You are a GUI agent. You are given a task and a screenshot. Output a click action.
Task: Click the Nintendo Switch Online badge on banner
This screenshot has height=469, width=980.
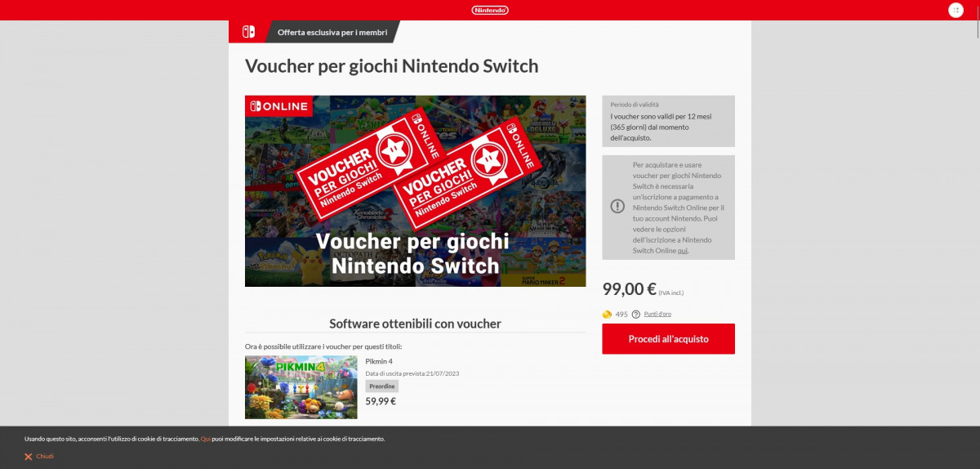278,106
